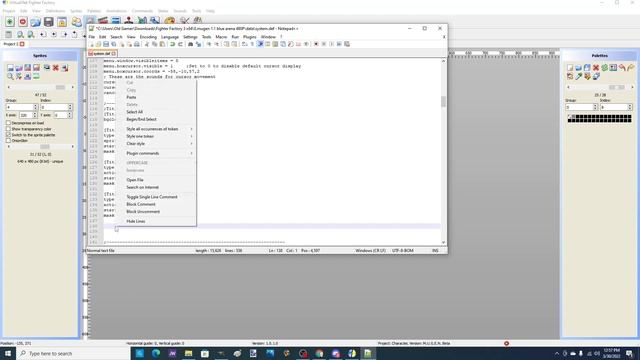Expand the 'Clear style' submenu
Image resolution: width=640 pixels, height=360 pixels.
(x=156, y=144)
